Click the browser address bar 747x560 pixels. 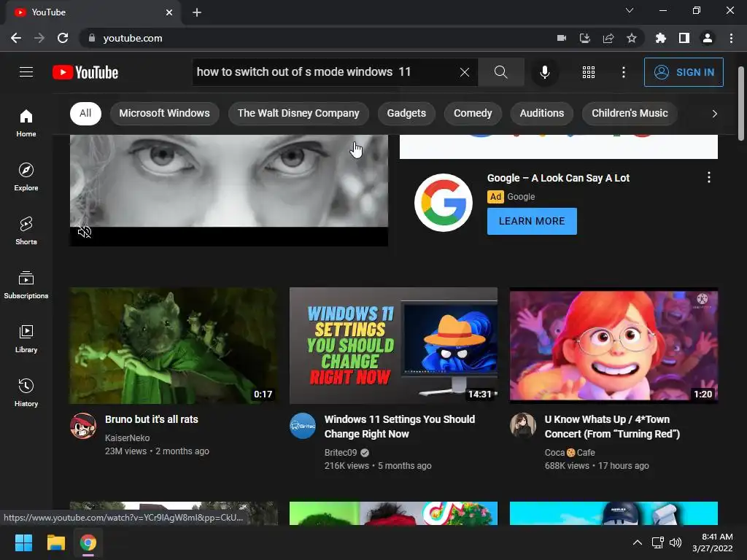coord(314,38)
